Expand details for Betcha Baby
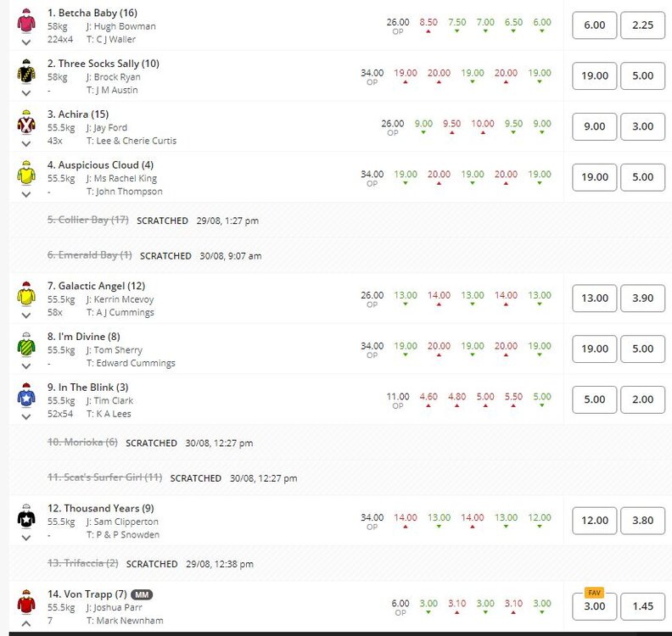672x636 pixels. coord(26,42)
